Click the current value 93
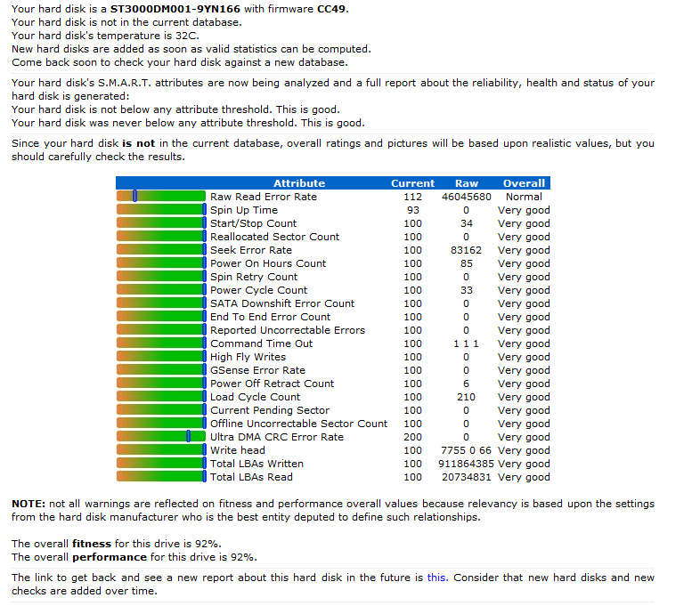Image resolution: width=700 pixels, height=606 pixels. click(413, 210)
